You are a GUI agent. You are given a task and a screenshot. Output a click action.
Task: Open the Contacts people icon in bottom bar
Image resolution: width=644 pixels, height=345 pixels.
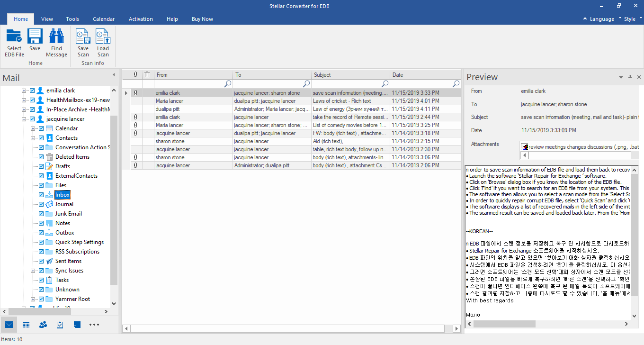click(43, 325)
